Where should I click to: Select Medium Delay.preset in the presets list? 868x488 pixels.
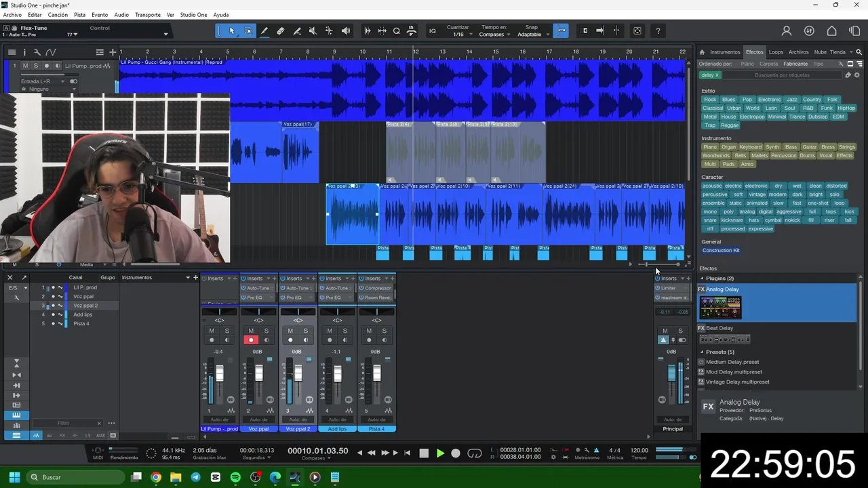732,363
